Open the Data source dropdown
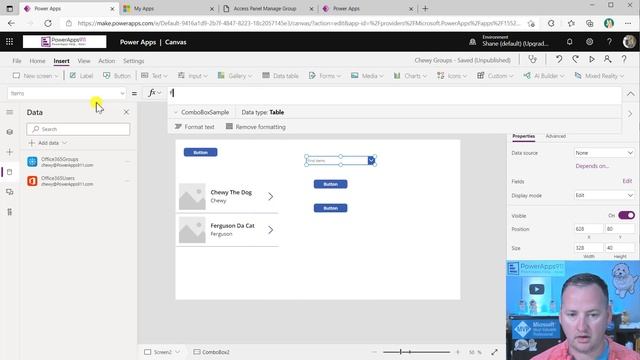Image resolution: width=640 pixels, height=360 pixels. [604, 153]
